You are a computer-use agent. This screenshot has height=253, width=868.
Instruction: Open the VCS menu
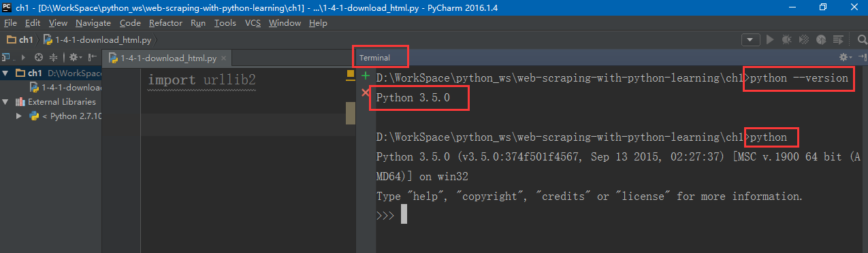[253, 22]
